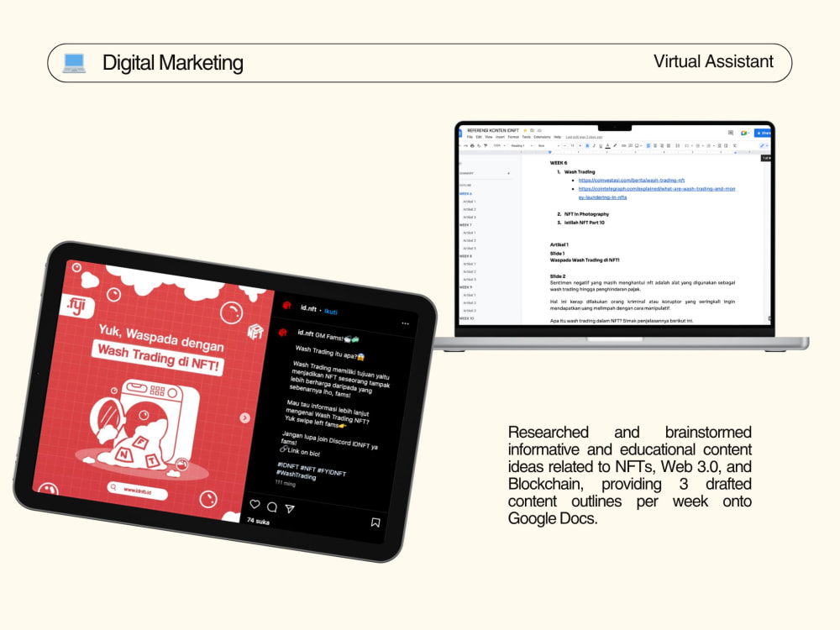The image size is (840, 630).
Task: Open the highlight color tool
Action: click(615, 145)
